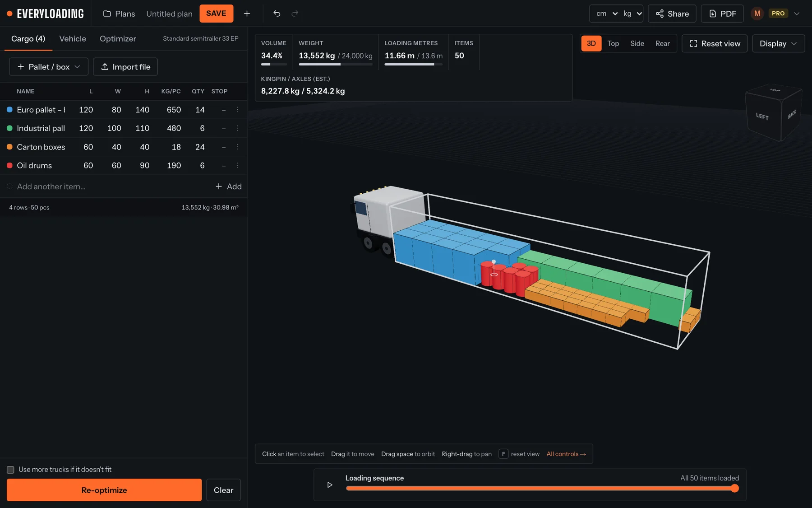Viewport: 812px width, 508px height.
Task: Click the PRO badge
Action: point(778,14)
